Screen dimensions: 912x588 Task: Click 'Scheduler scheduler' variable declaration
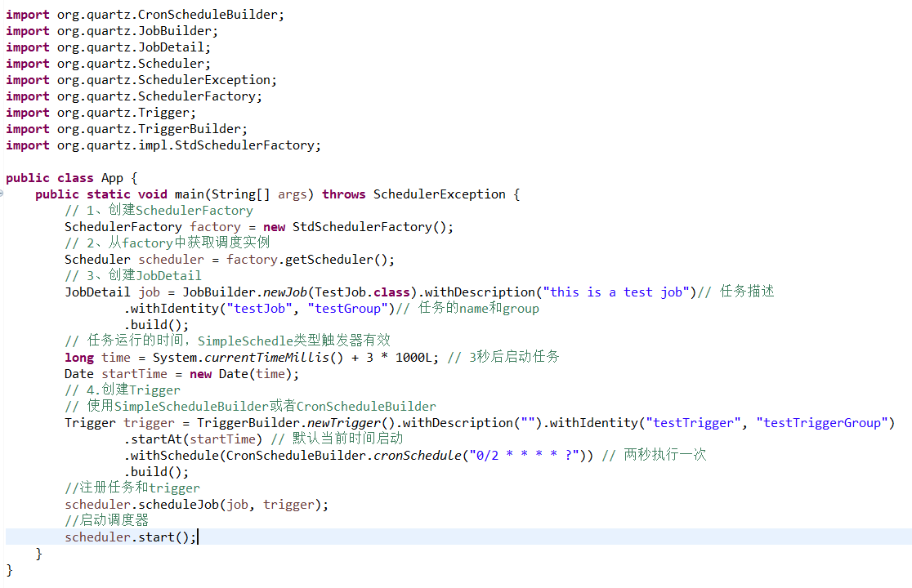(134, 259)
